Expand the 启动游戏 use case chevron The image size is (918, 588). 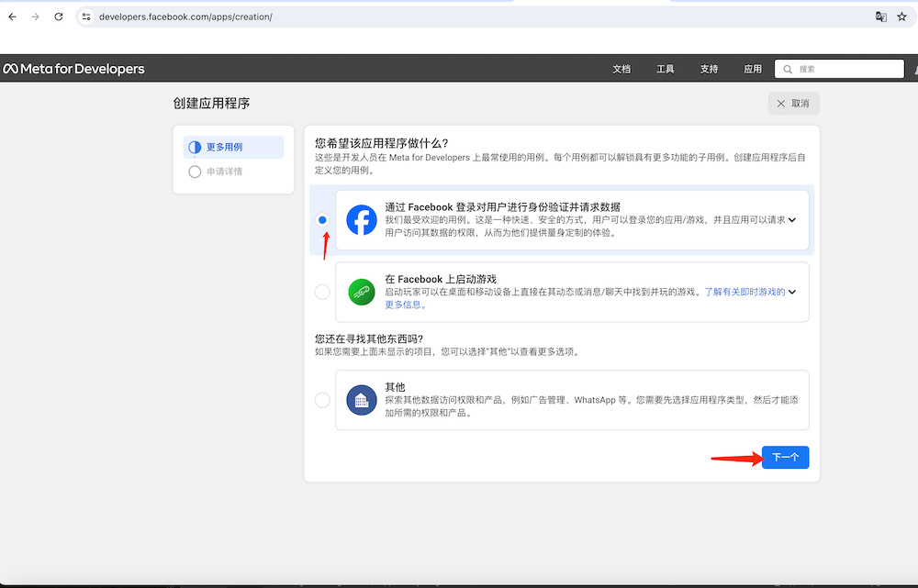792,292
